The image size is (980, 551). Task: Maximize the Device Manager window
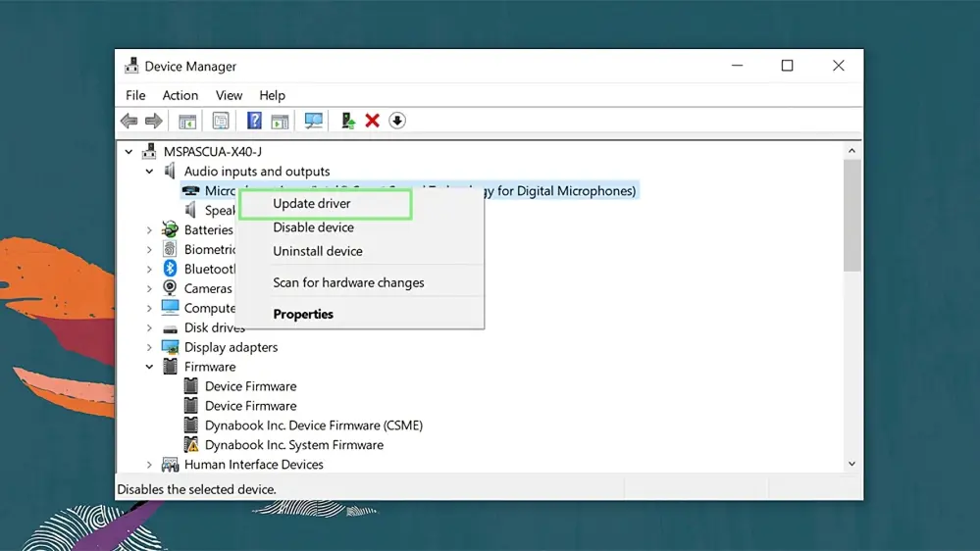point(788,66)
